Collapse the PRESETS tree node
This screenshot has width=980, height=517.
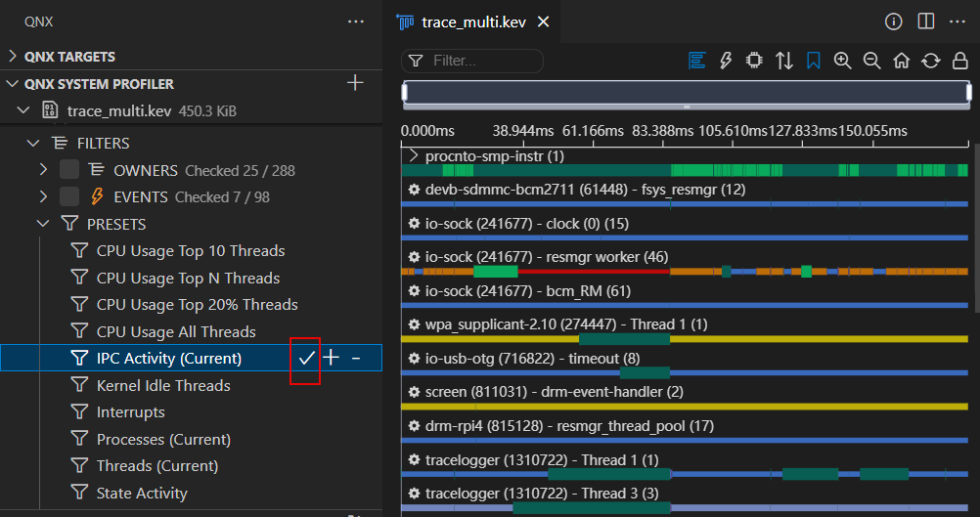(x=42, y=224)
